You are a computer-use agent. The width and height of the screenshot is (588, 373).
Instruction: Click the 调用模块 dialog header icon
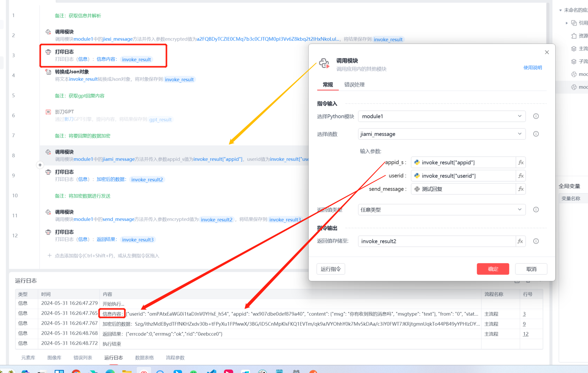point(324,64)
